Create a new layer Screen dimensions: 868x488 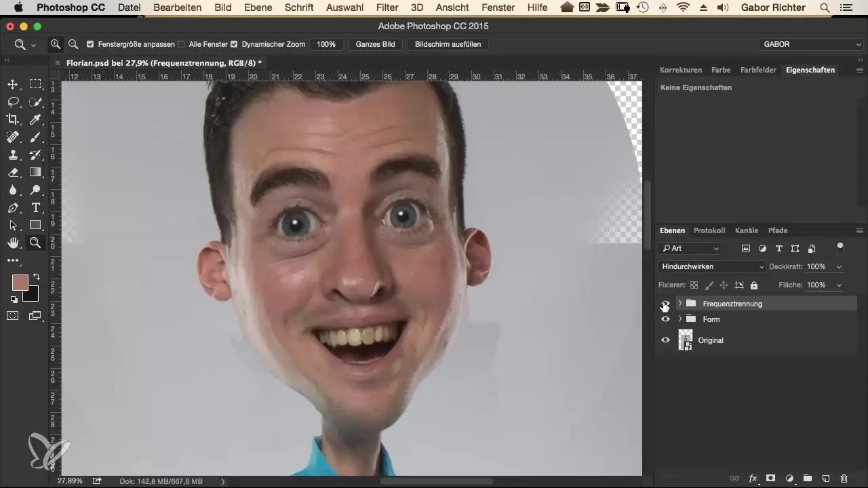826,478
